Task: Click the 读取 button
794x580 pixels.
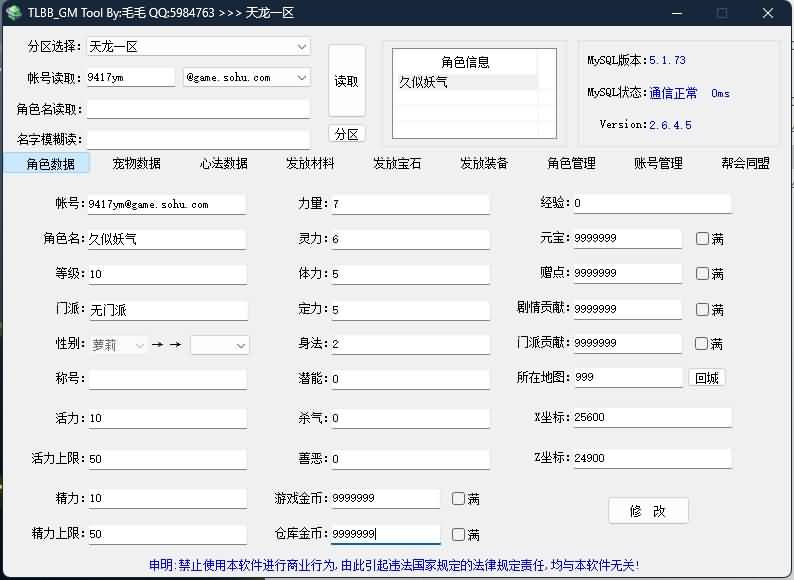Action: tap(346, 81)
